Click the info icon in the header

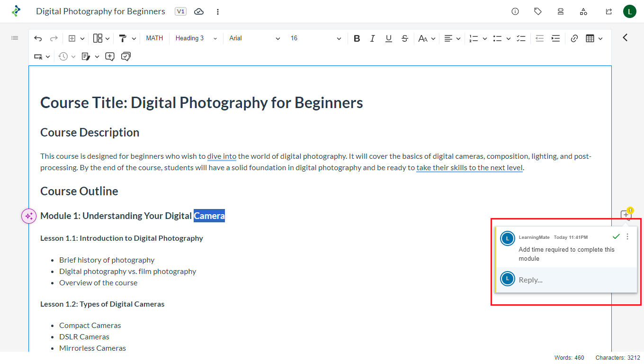pyautogui.click(x=515, y=11)
